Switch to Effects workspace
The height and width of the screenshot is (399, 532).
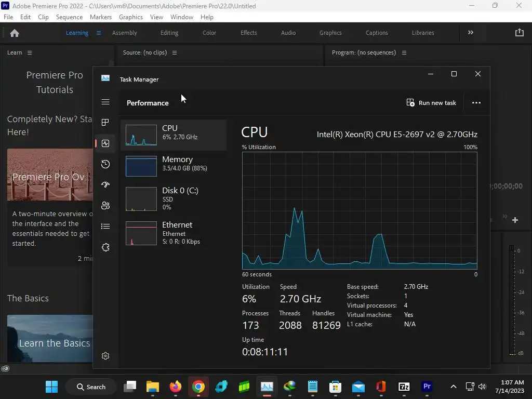click(x=249, y=33)
